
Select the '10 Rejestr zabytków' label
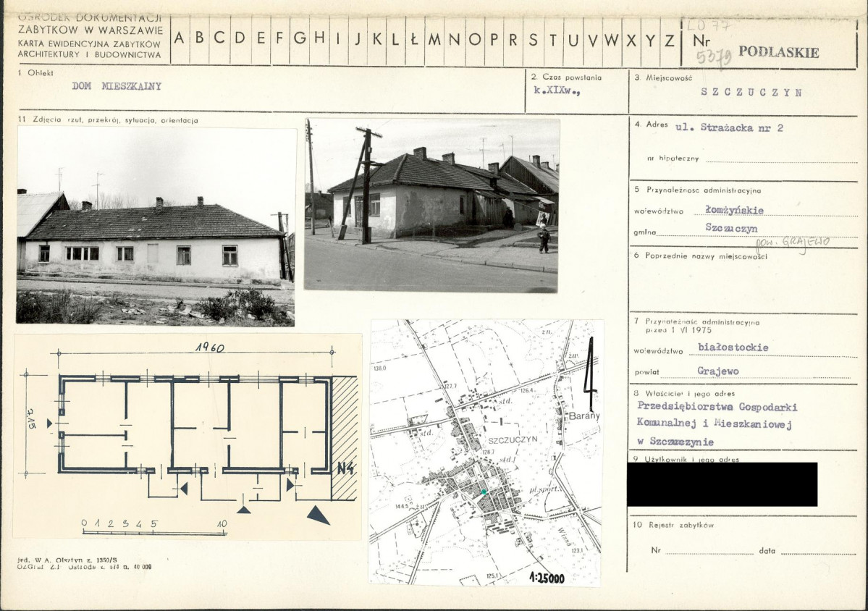point(674,526)
